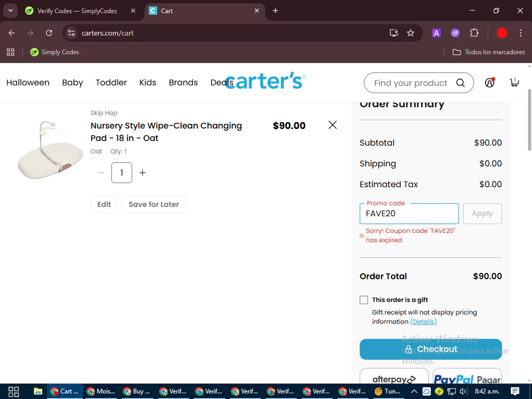532x399 pixels.
Task: Open Windows Task View icon
Action: tap(13, 392)
